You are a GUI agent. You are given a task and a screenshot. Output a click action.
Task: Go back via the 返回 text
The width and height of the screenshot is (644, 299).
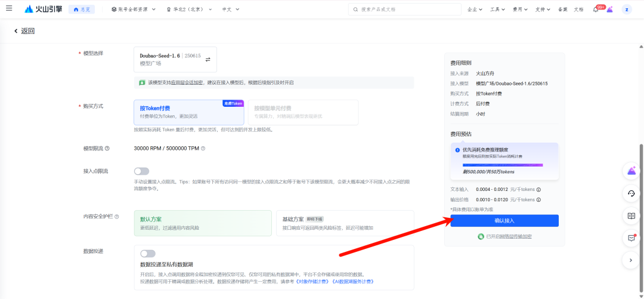pos(28,31)
